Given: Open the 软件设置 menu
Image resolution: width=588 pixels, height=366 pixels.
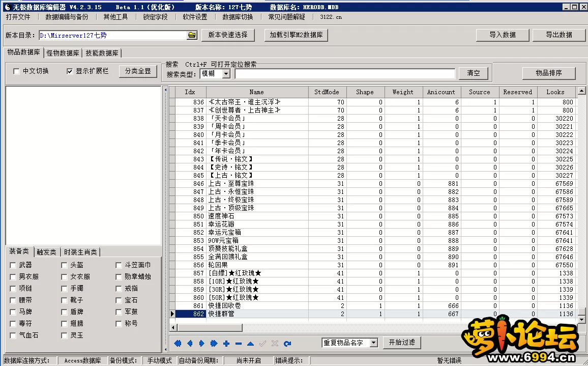Looking at the screenshot, I should 195,17.
